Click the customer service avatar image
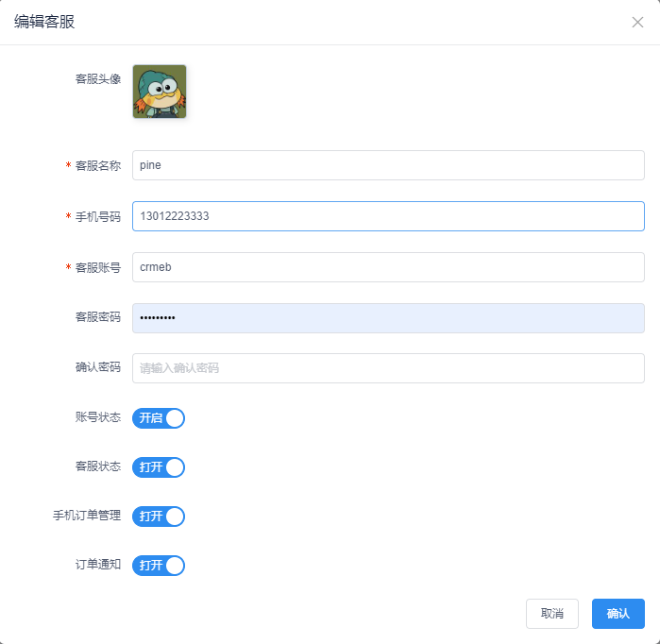Image resolution: width=660 pixels, height=644 pixels. click(x=160, y=92)
